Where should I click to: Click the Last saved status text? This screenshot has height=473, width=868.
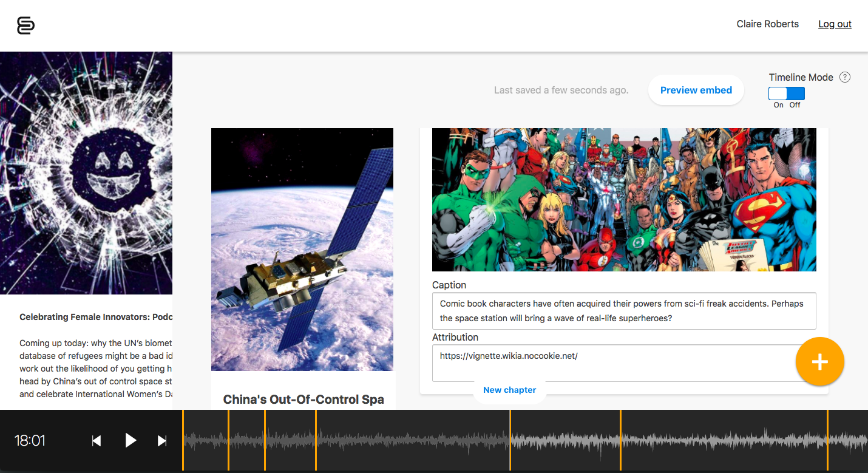tap(561, 90)
